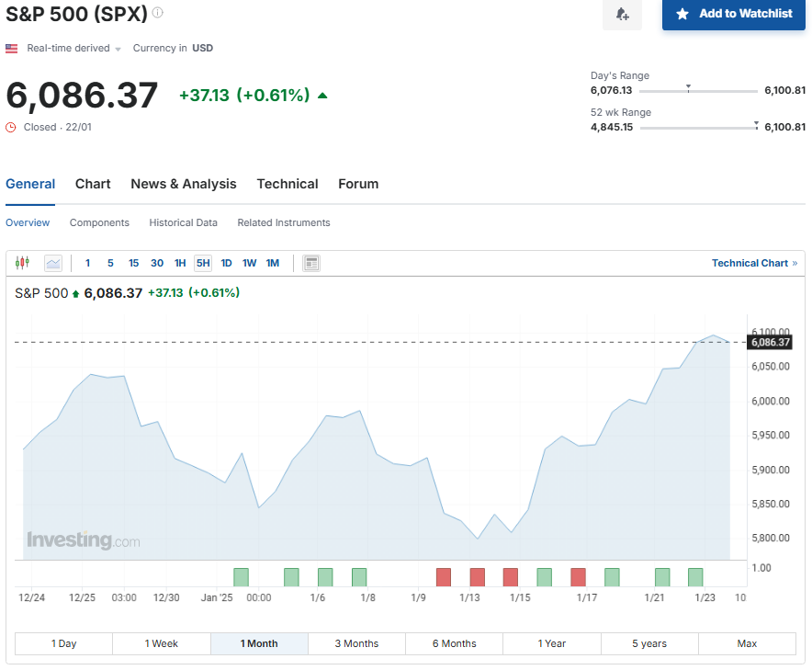The width and height of the screenshot is (812, 670).
Task: Select the 1 Year range
Action: click(x=552, y=643)
